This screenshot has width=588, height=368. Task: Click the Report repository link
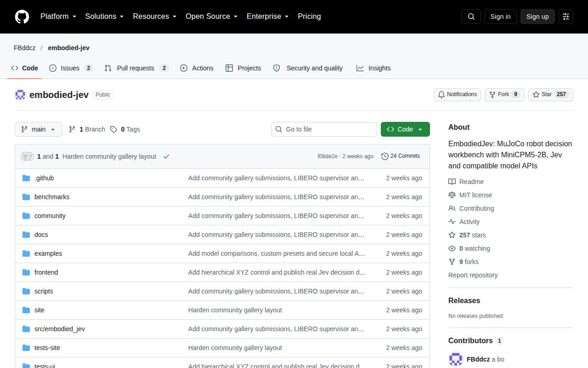pyautogui.click(x=473, y=275)
